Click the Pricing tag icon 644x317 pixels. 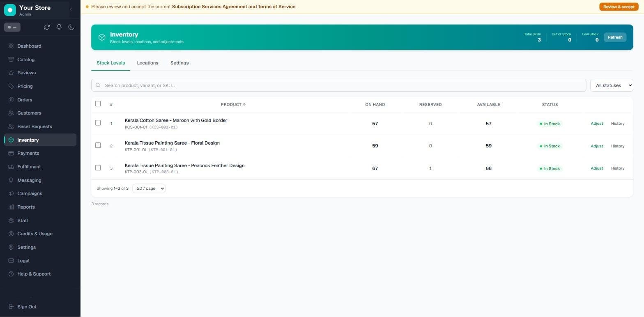pos(11,86)
